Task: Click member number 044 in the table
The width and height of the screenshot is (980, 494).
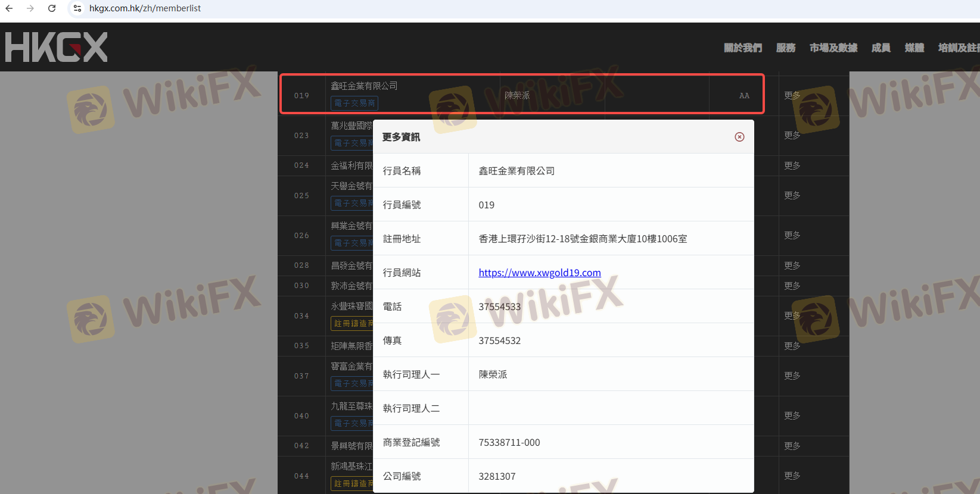Action: point(301,476)
